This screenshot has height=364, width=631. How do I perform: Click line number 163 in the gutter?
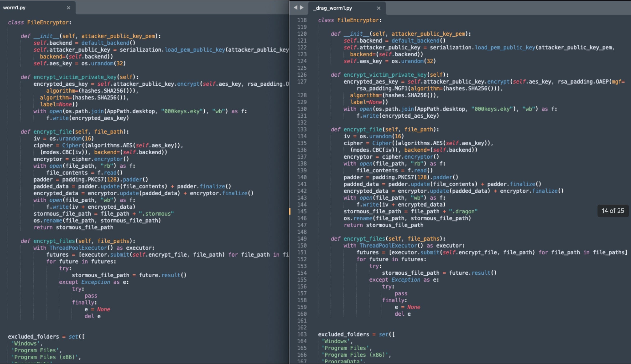[302, 334]
